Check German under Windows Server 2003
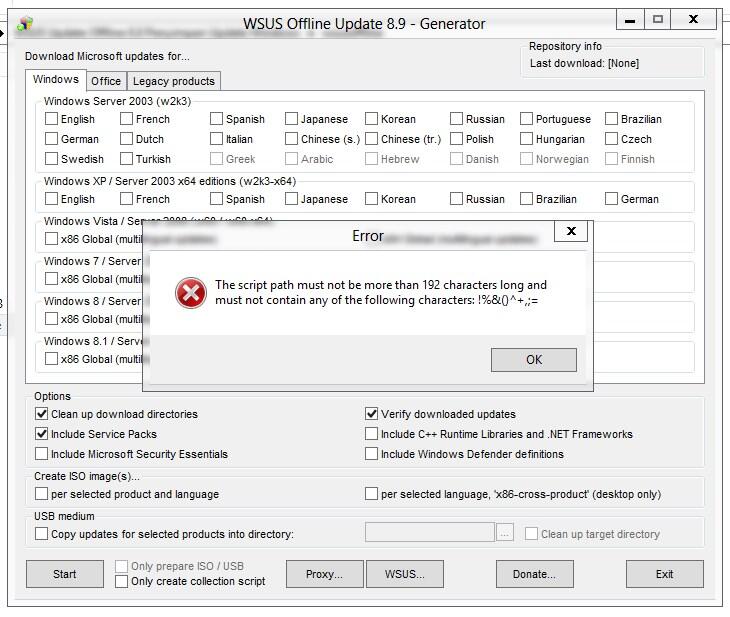The image size is (730, 617). pos(51,139)
